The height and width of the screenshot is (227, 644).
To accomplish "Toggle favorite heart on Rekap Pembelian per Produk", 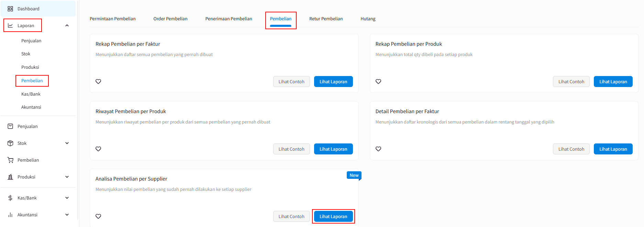I will point(378,82).
